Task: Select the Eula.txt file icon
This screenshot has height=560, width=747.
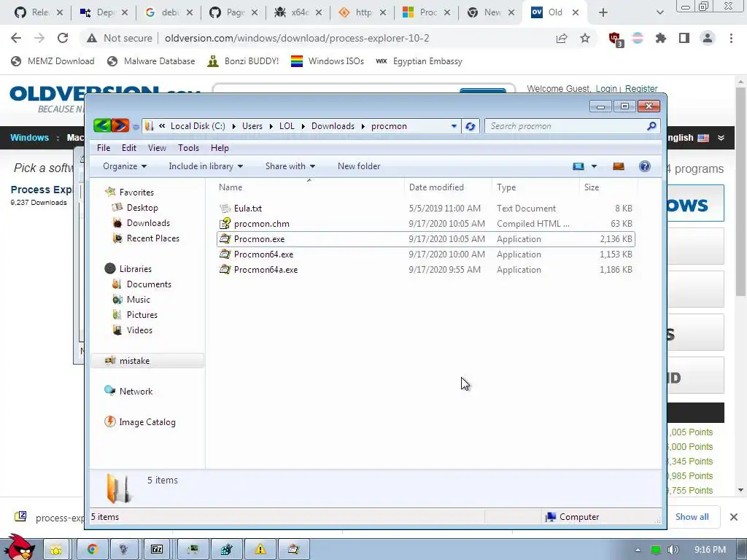Action: (225, 208)
